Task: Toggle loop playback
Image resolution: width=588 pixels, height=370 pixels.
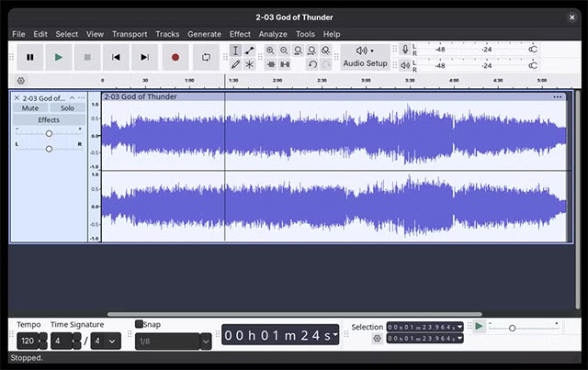Action: 206,57
